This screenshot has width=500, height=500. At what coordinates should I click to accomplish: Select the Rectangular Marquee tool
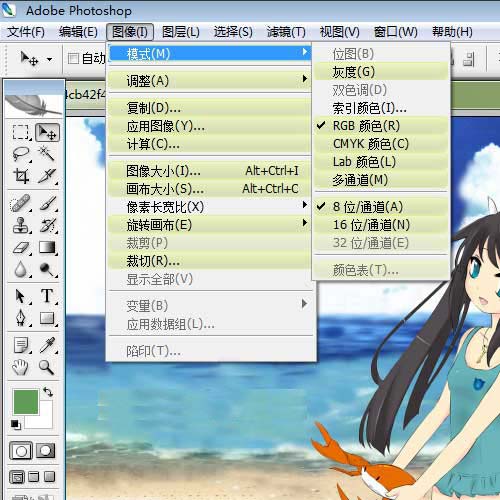[x=21, y=133]
